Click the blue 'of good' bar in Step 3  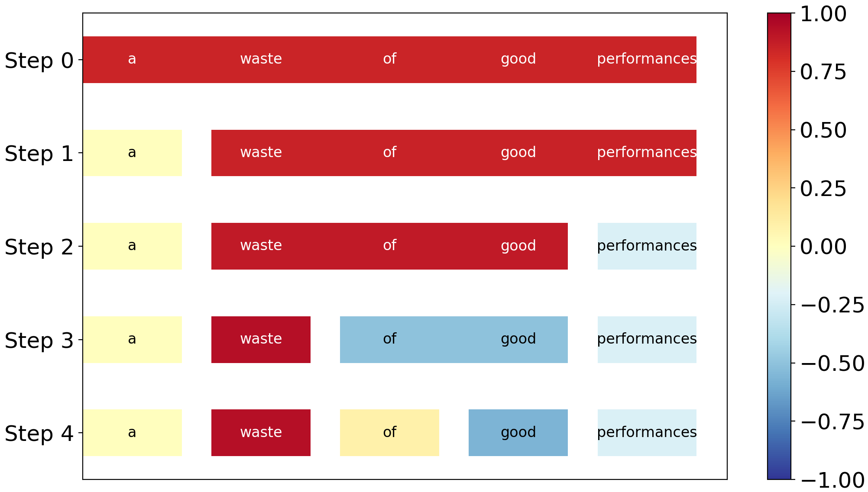454,340
